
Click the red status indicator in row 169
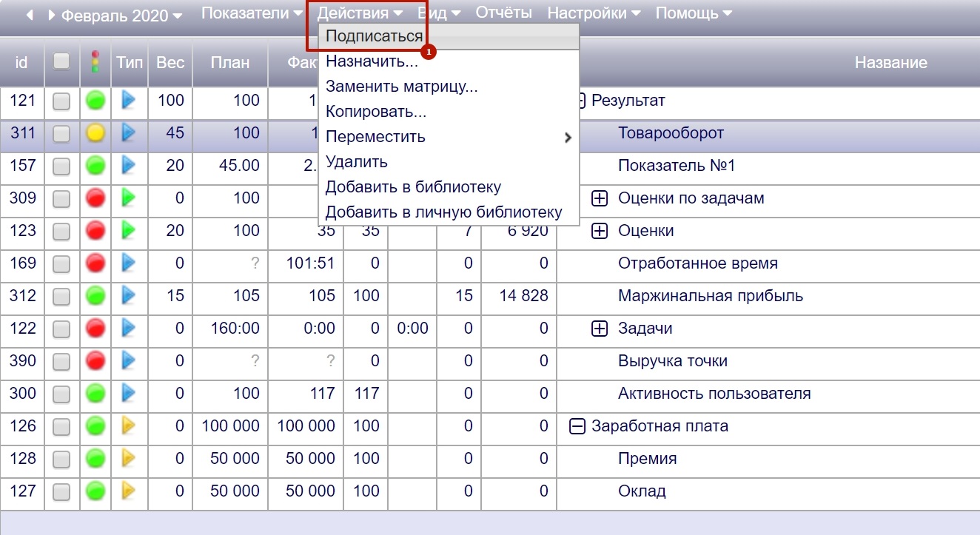pos(95,263)
